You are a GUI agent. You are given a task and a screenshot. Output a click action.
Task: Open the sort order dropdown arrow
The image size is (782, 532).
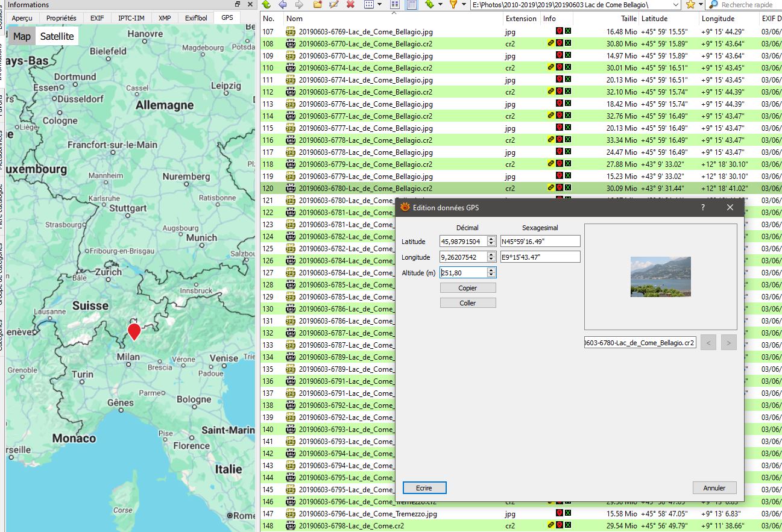click(x=440, y=5)
